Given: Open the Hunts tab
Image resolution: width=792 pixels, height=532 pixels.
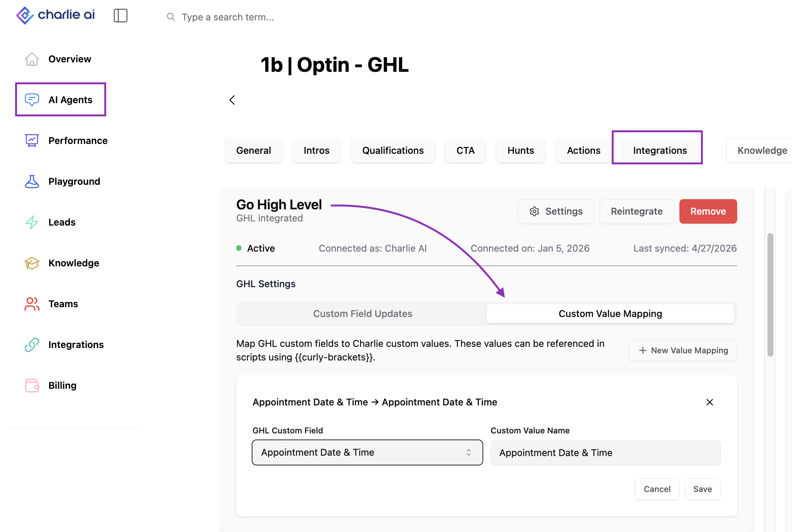Looking at the screenshot, I should point(521,150).
